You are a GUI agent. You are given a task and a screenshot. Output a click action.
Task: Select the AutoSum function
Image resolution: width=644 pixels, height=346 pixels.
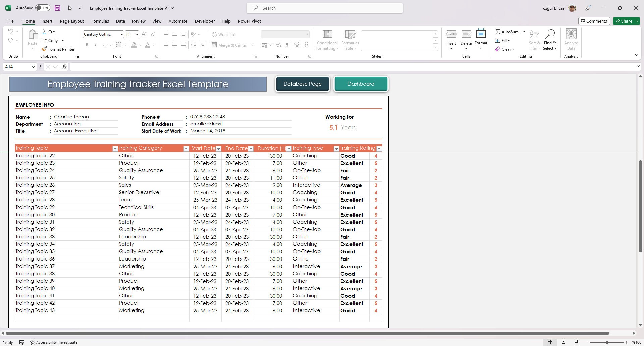point(507,32)
